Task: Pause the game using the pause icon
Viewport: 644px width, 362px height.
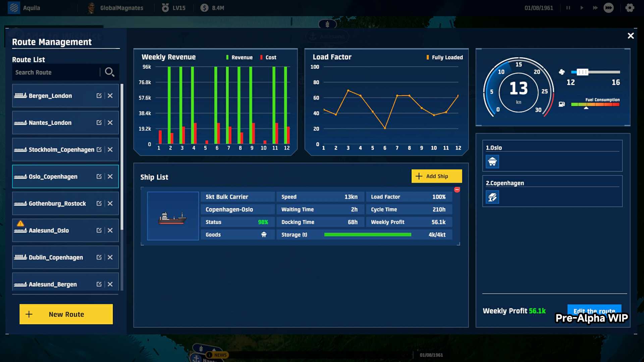Action: [x=568, y=7]
